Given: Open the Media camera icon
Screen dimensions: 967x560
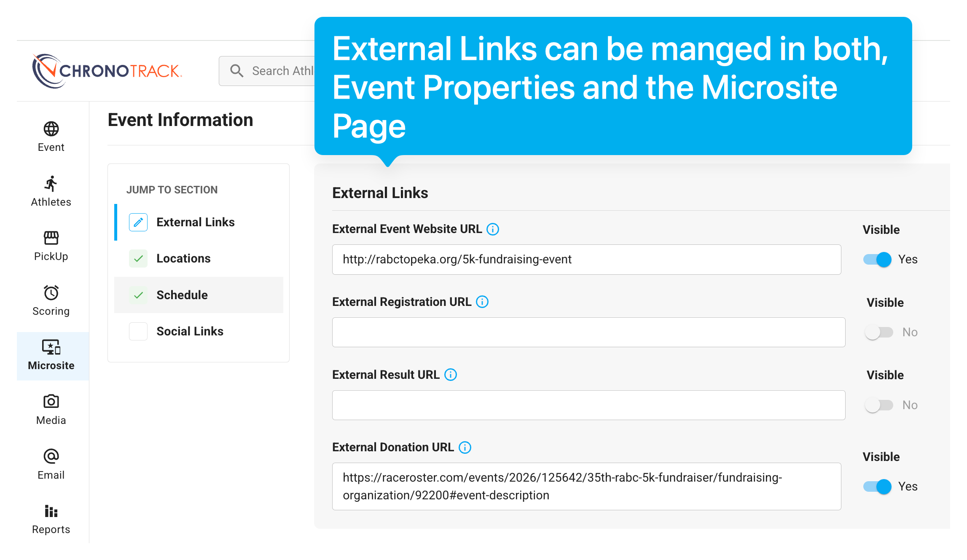Looking at the screenshot, I should [51, 402].
